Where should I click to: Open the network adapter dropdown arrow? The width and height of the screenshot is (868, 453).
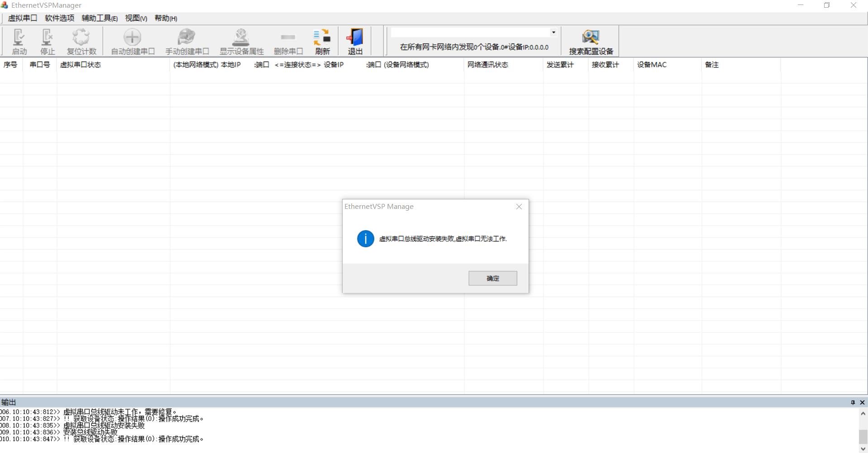click(553, 33)
